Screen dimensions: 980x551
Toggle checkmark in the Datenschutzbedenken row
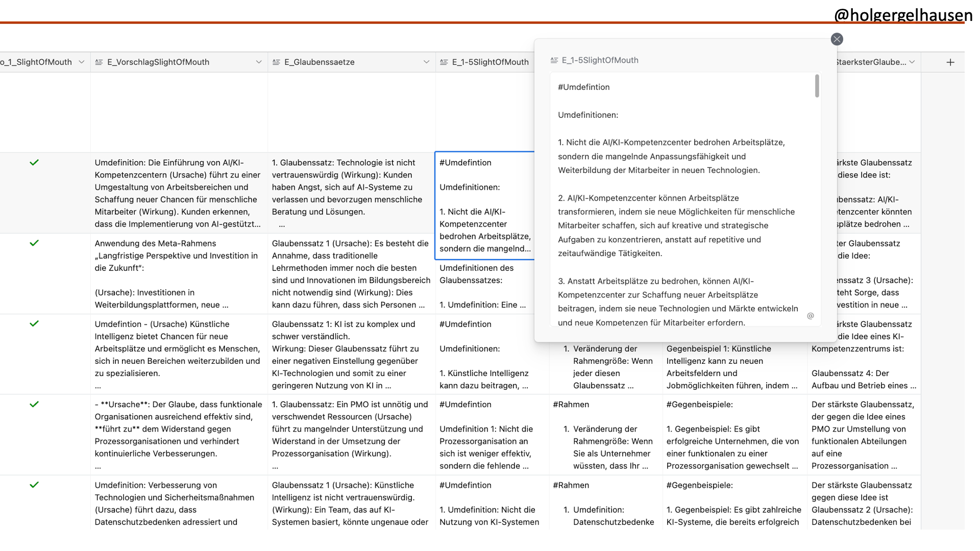34,485
